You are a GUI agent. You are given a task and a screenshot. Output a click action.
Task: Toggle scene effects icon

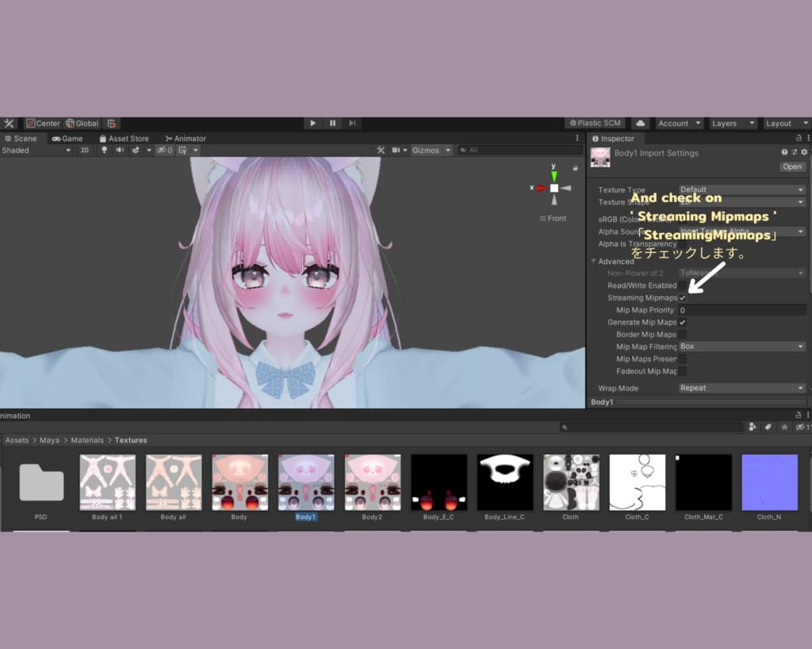tap(136, 150)
